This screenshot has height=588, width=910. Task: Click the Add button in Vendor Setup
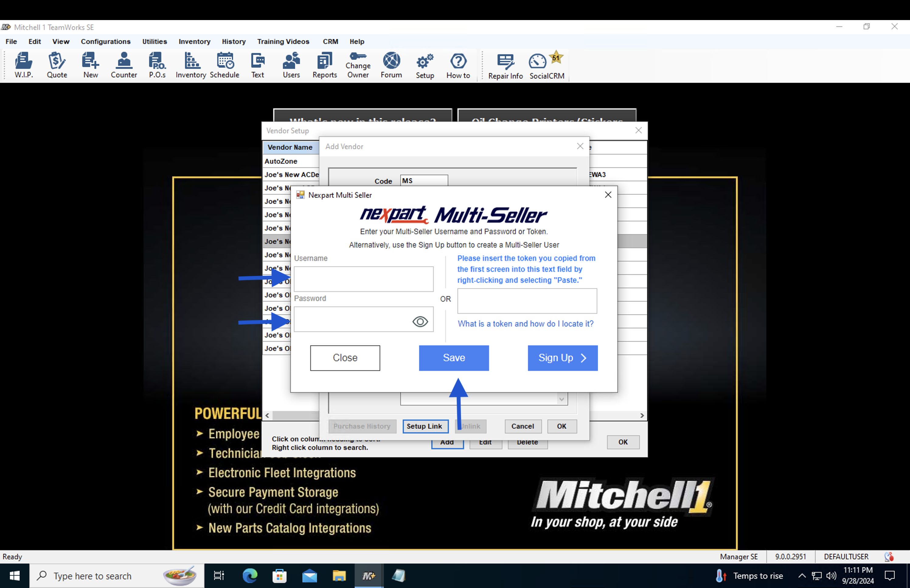coord(447,443)
